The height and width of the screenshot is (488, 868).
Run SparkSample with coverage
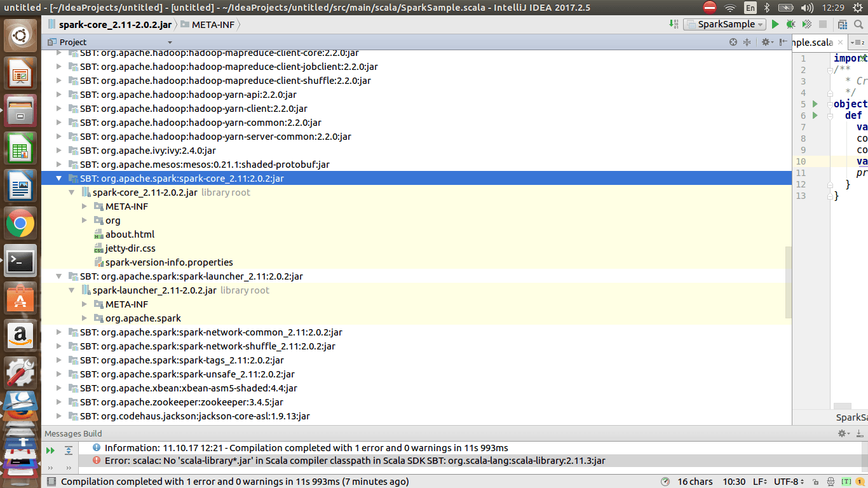point(806,25)
